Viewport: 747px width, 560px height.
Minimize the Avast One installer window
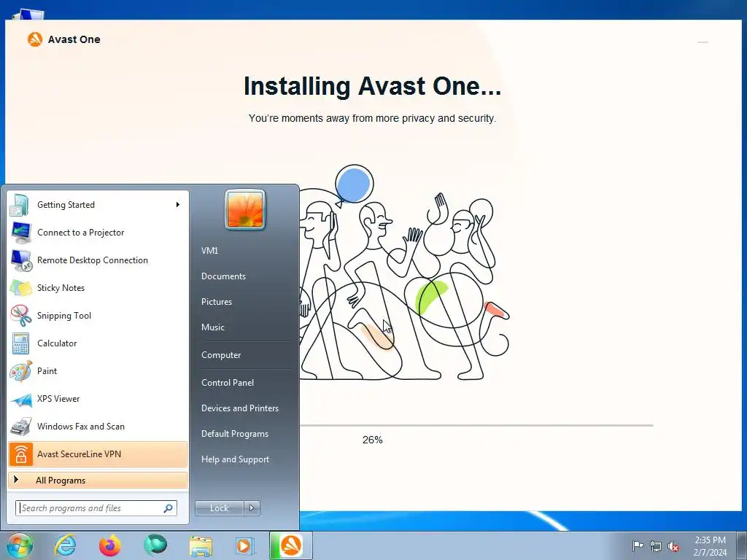[x=703, y=42]
